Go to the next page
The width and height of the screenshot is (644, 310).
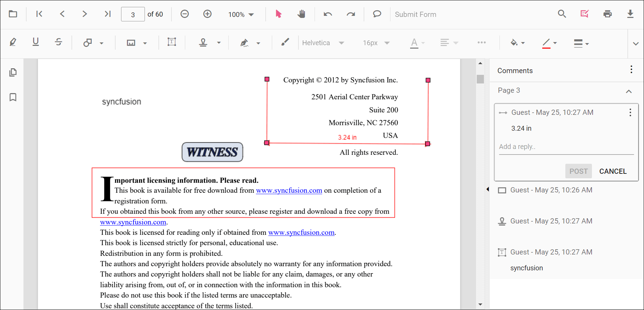(85, 14)
